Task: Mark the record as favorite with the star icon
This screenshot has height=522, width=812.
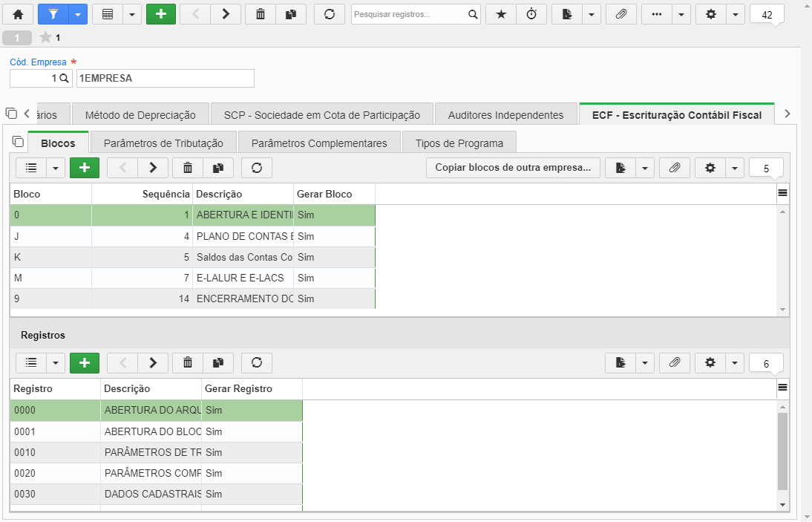Action: (x=501, y=15)
